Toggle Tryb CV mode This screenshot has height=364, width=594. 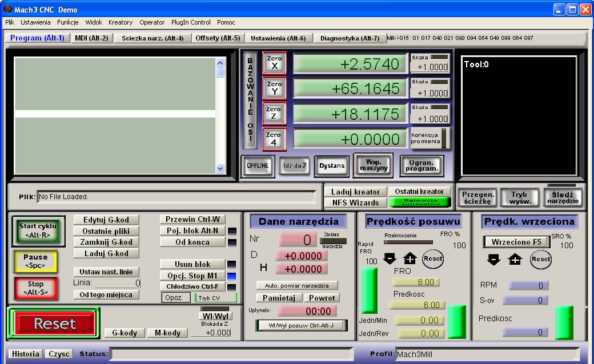pyautogui.click(x=216, y=298)
